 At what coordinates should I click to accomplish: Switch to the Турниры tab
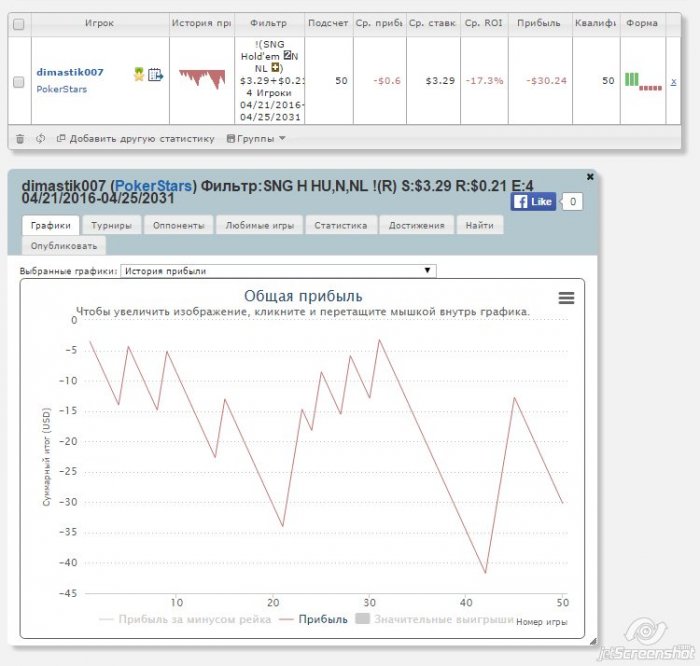(112, 225)
